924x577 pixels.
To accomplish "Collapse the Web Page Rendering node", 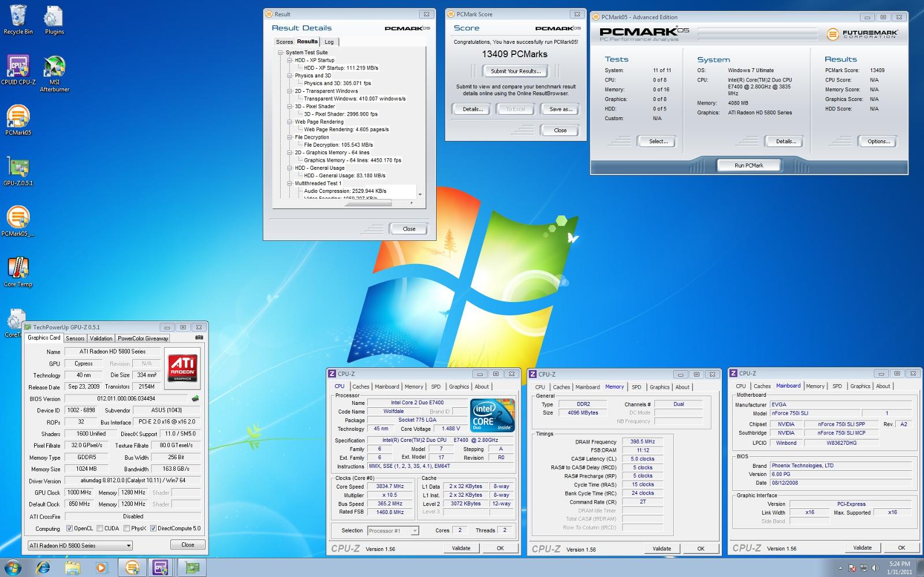I will click(290, 122).
